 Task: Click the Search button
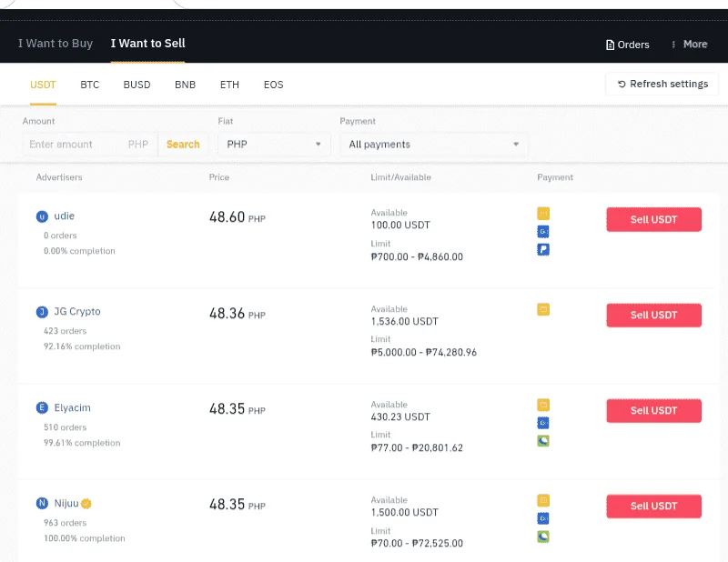pyautogui.click(x=183, y=145)
